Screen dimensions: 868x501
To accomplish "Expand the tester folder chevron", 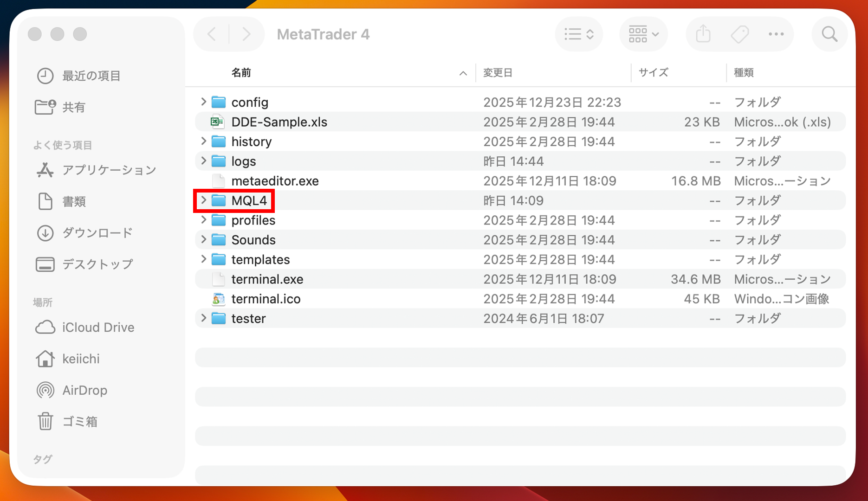I will click(x=203, y=318).
